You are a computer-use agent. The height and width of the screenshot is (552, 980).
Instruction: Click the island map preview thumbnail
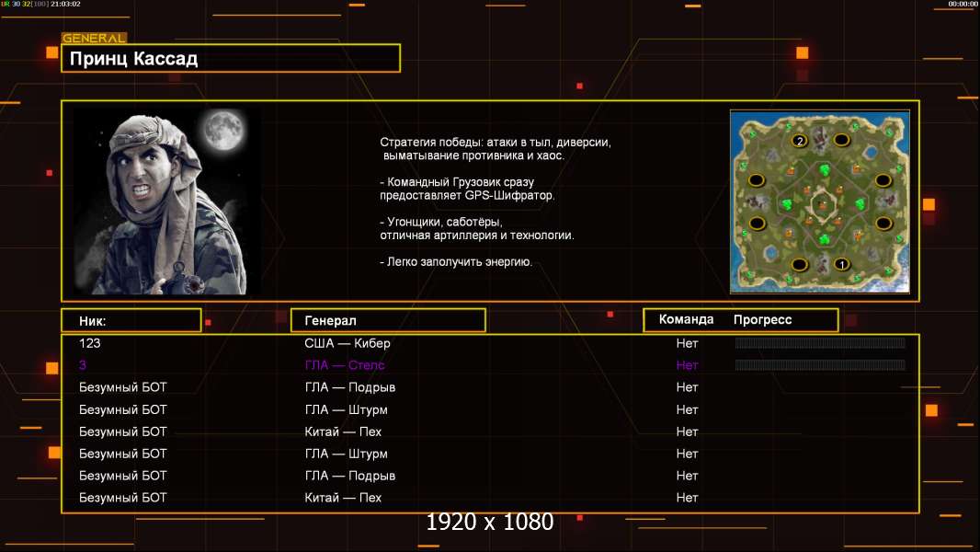(x=819, y=201)
